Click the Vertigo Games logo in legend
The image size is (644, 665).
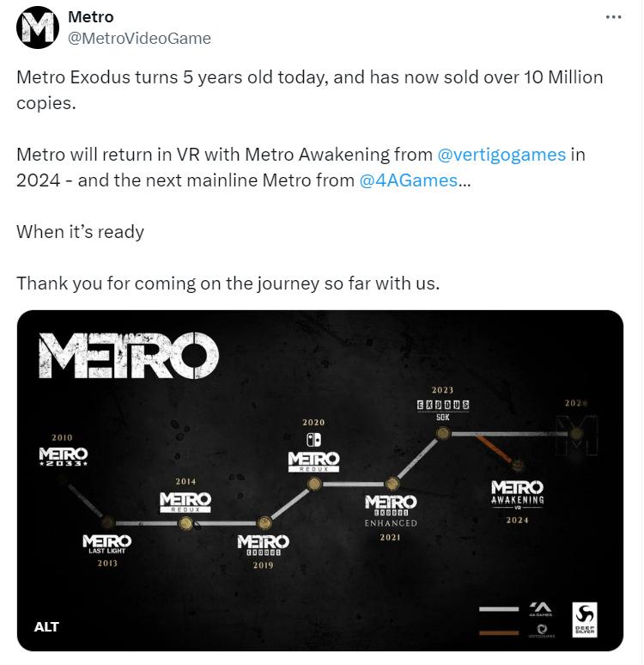coord(542,630)
